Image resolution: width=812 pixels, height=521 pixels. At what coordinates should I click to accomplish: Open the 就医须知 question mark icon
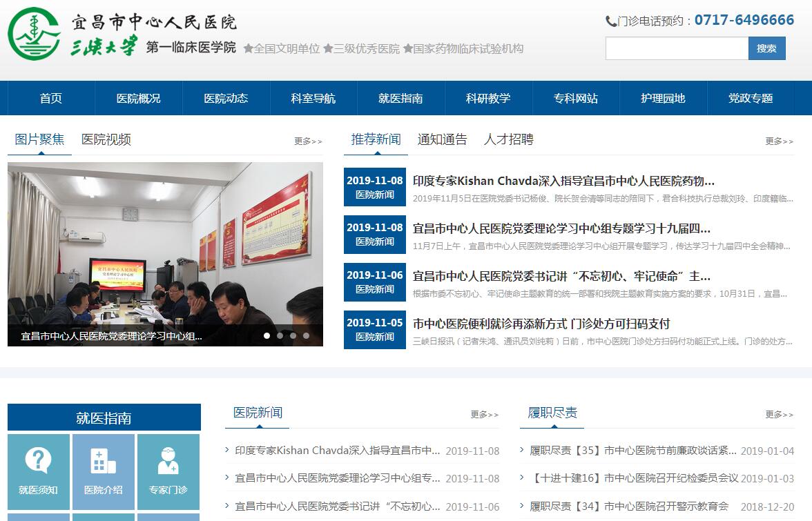point(38,460)
